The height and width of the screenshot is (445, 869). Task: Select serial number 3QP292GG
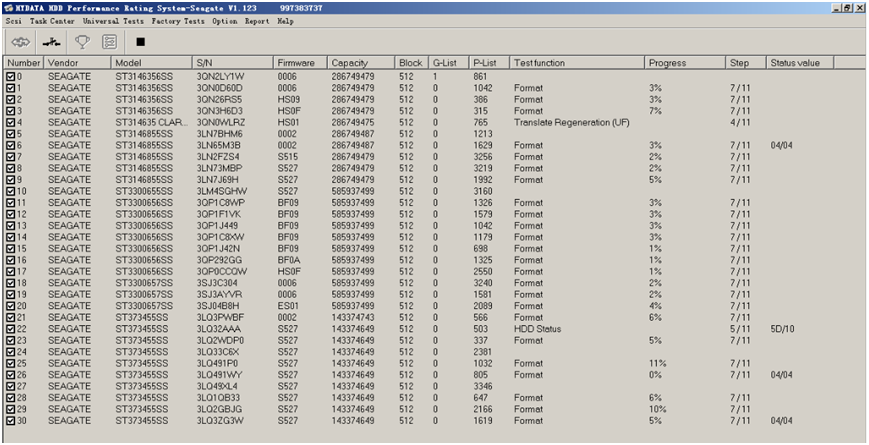click(x=219, y=260)
